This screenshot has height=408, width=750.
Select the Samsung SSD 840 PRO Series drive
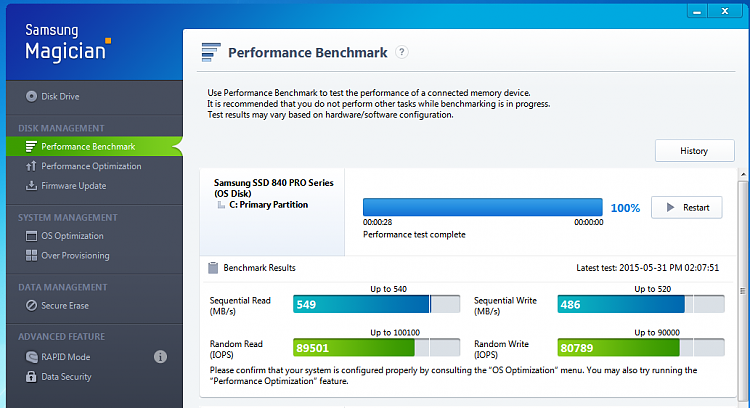(x=274, y=187)
